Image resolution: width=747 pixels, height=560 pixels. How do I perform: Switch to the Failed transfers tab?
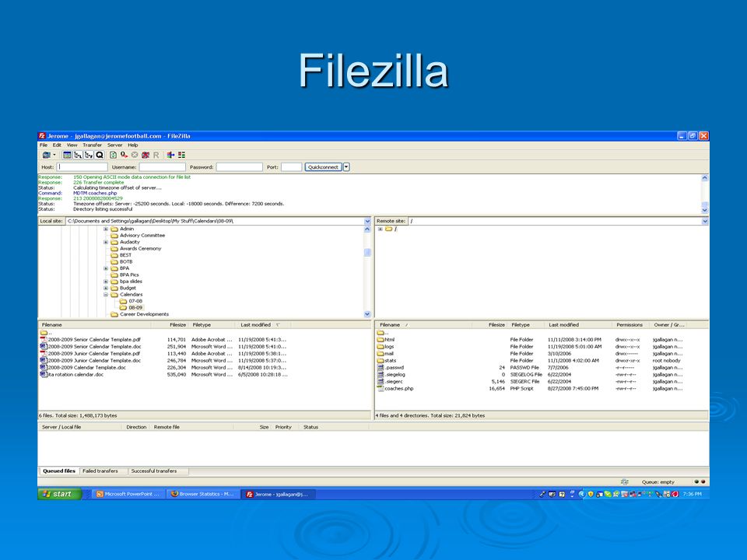[x=100, y=471]
